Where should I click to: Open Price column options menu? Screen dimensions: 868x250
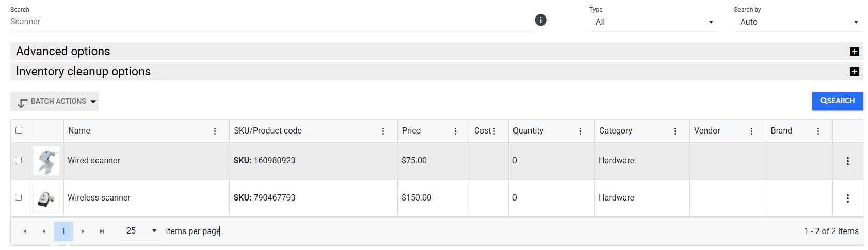point(456,131)
